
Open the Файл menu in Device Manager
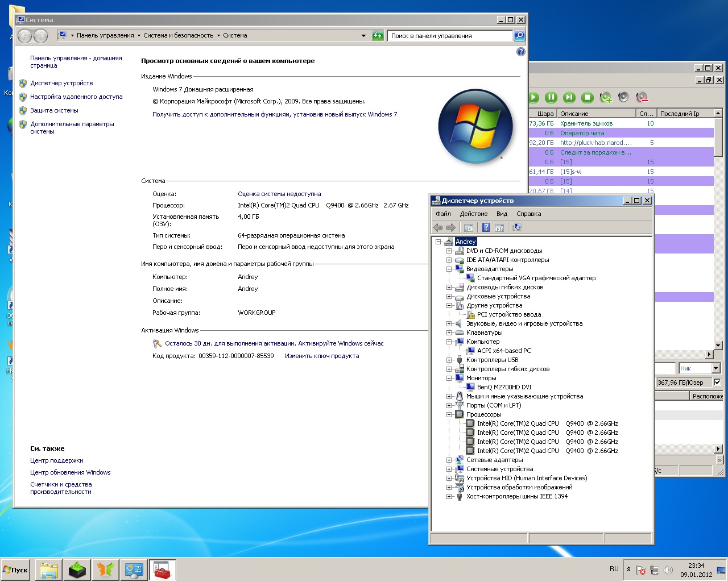coord(443,214)
